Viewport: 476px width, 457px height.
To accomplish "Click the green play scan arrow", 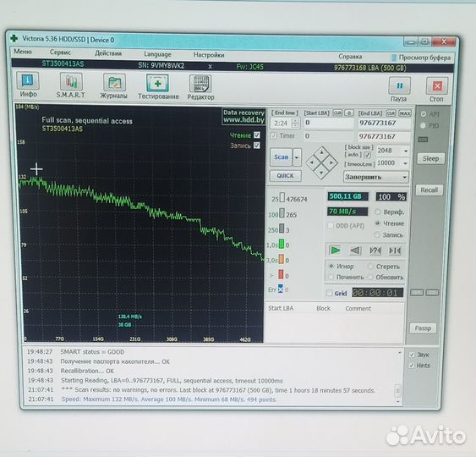I will click(335, 251).
